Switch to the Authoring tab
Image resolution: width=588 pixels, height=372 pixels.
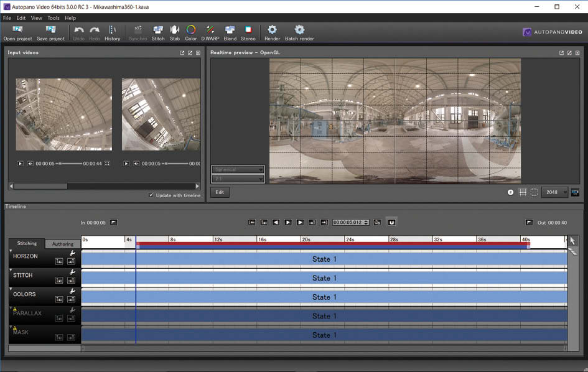[x=63, y=244]
